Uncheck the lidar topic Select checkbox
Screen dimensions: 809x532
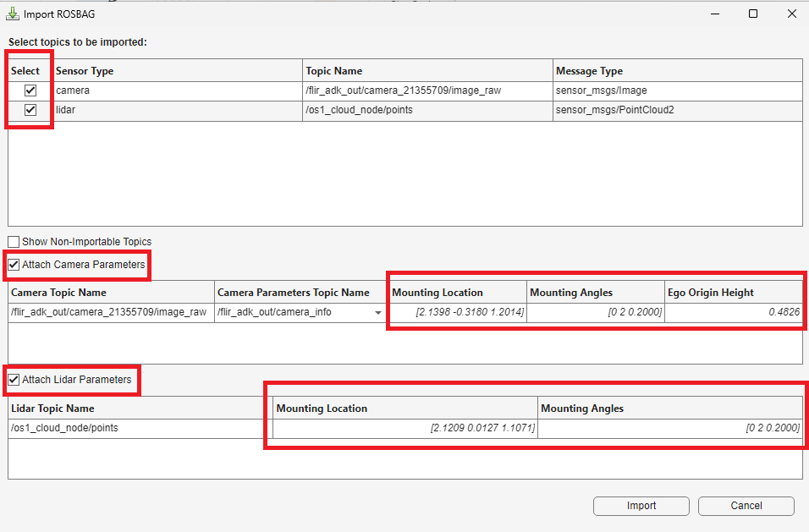pos(29,109)
